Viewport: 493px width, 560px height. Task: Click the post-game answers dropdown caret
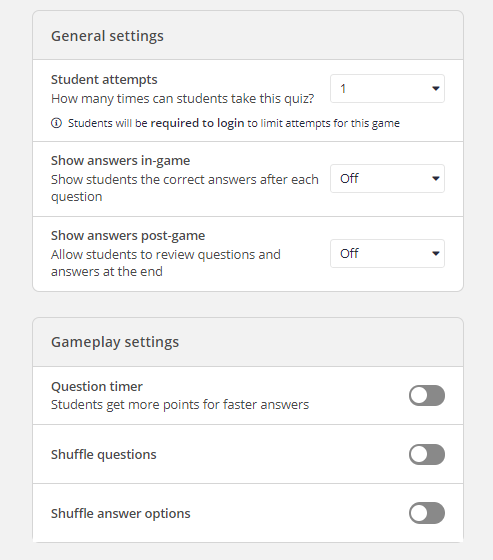(435, 254)
